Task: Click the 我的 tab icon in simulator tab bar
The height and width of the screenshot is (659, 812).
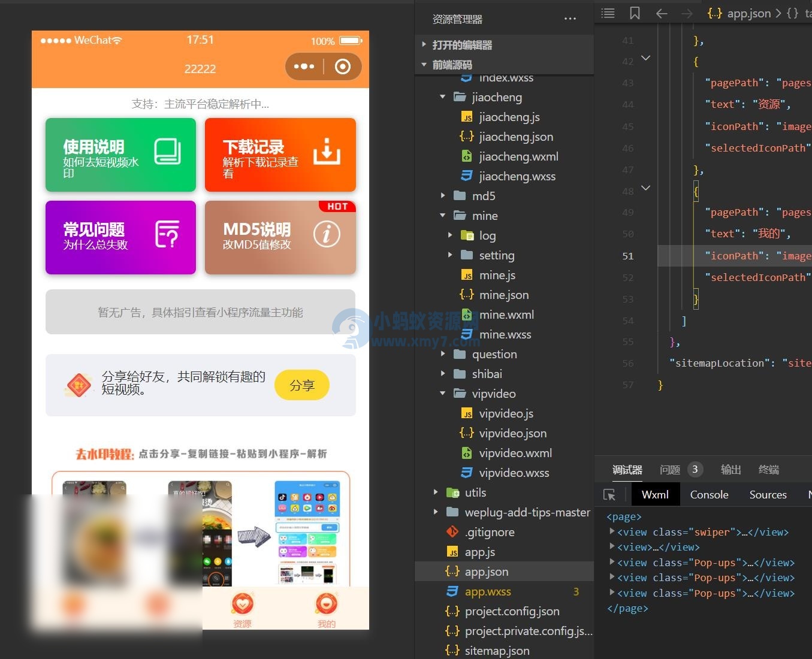Action: click(x=326, y=604)
